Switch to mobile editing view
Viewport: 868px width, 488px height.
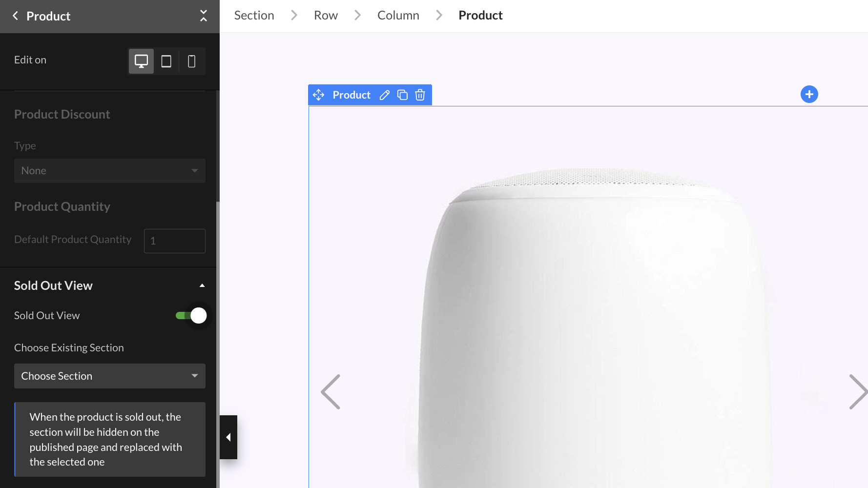pyautogui.click(x=192, y=61)
